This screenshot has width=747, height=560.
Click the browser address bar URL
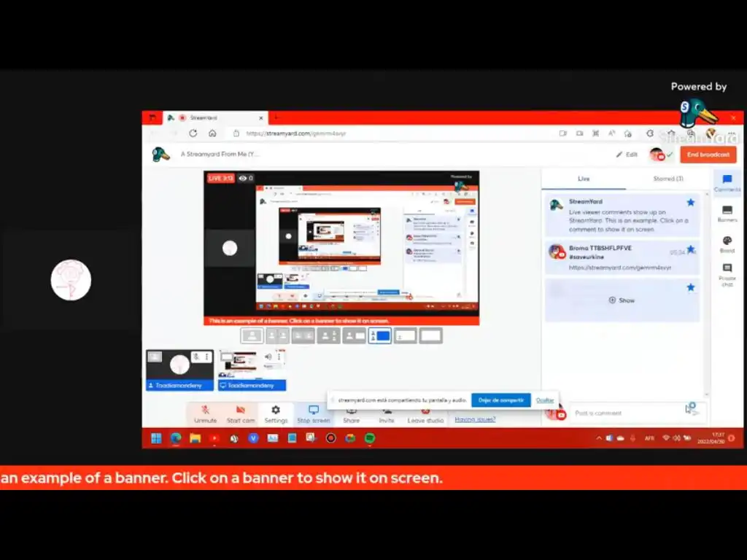[296, 133]
